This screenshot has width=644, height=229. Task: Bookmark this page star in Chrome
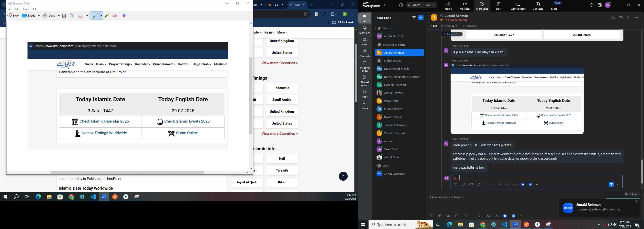tap(305, 14)
